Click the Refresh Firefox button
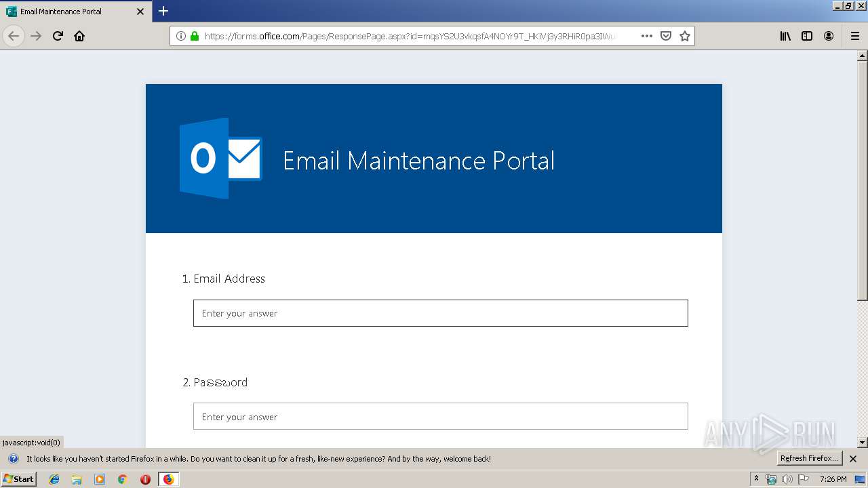Image resolution: width=868 pixels, height=488 pixels. (809, 458)
